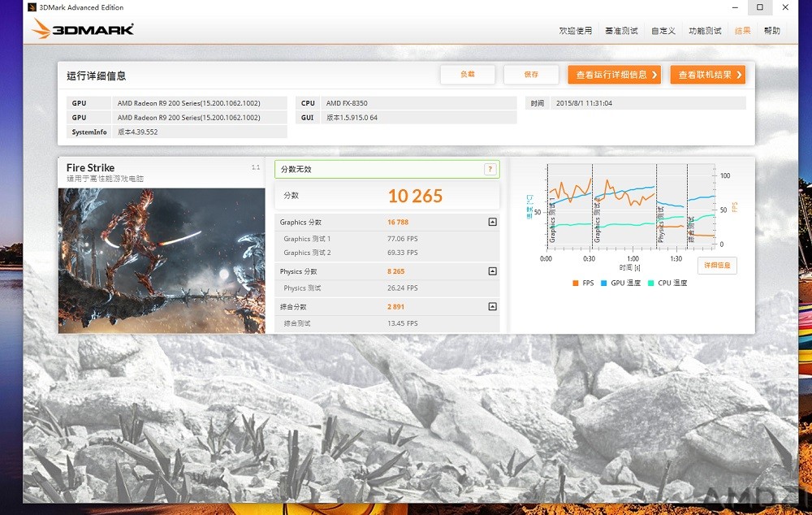812x515 pixels.
Task: Click the 负载 button
Action: tap(468, 75)
